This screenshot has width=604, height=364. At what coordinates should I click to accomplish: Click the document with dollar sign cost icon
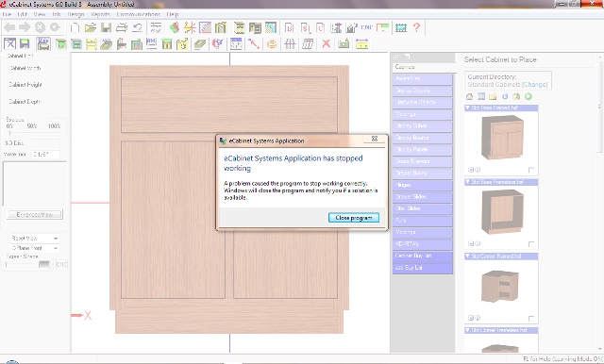click(305, 27)
